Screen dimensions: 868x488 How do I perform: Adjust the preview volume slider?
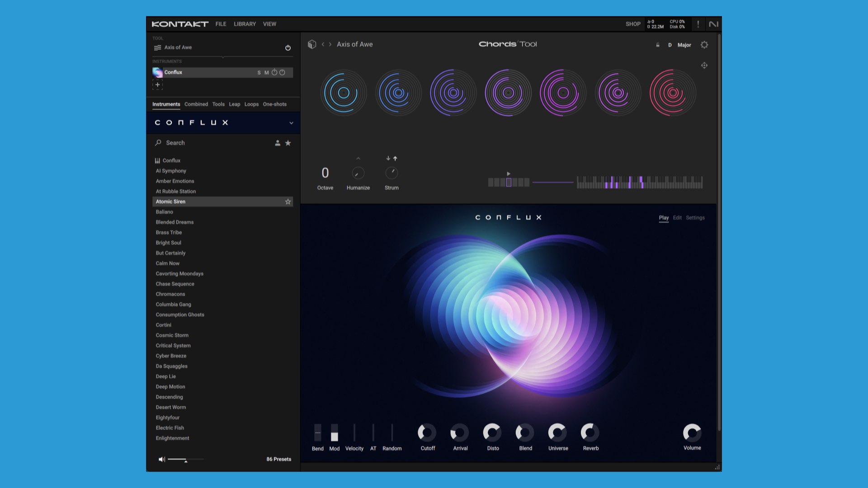coord(185,460)
